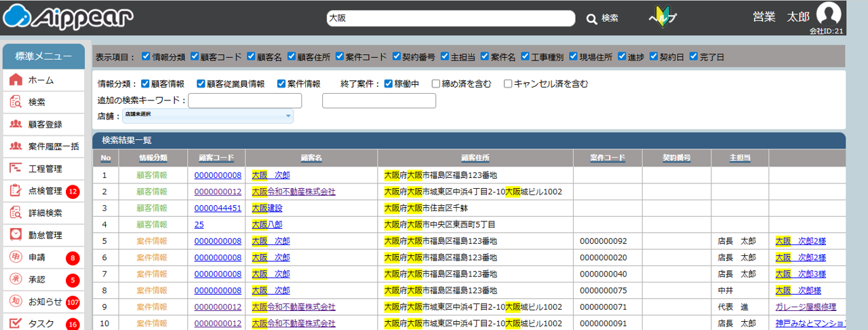Image resolution: width=868 pixels, height=330 pixels.
Task: Check the キャンセル済を含む option
Action: click(x=508, y=84)
